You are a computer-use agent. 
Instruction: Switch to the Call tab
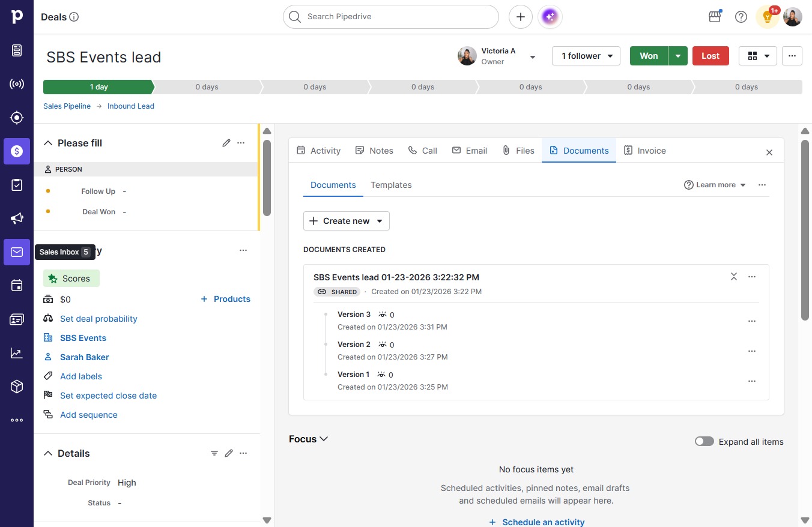pyautogui.click(x=423, y=151)
